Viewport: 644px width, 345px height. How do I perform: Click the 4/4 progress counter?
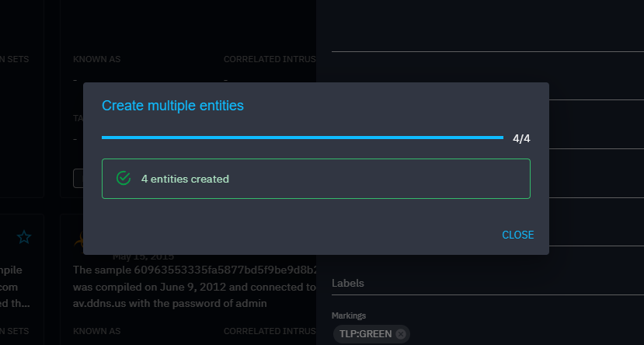(521, 138)
